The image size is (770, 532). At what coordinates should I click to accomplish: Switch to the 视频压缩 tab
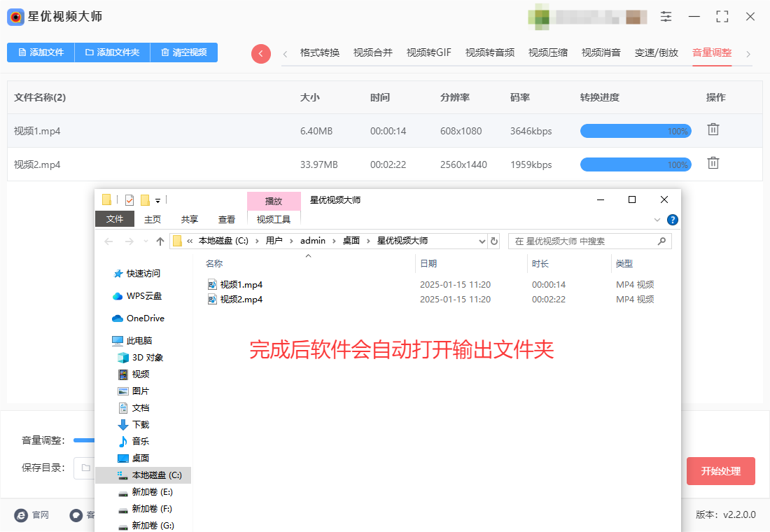[x=547, y=52]
